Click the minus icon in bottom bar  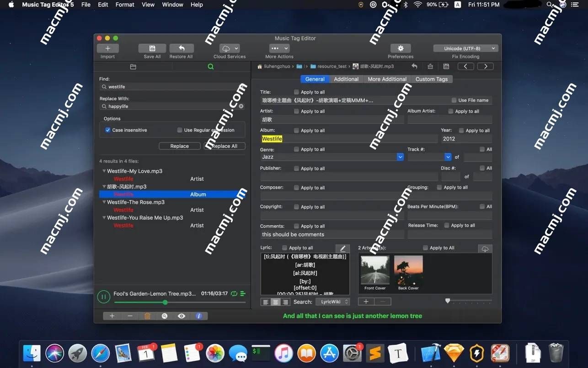(x=130, y=316)
